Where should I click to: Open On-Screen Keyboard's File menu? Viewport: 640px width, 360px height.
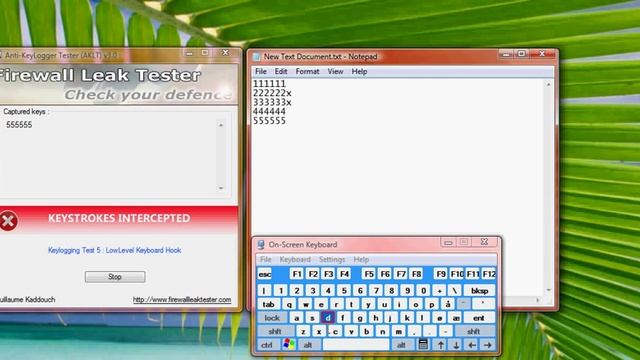click(x=266, y=260)
